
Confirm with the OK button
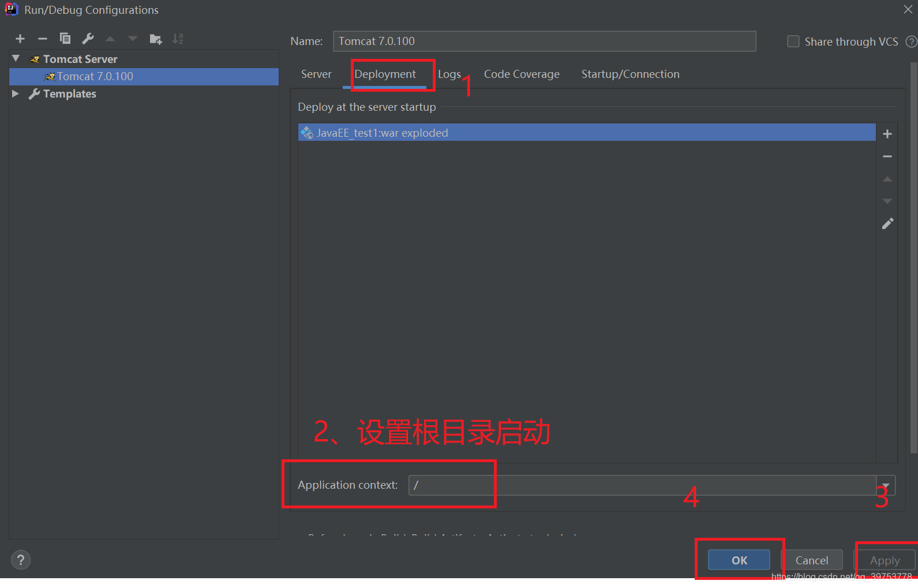739,560
